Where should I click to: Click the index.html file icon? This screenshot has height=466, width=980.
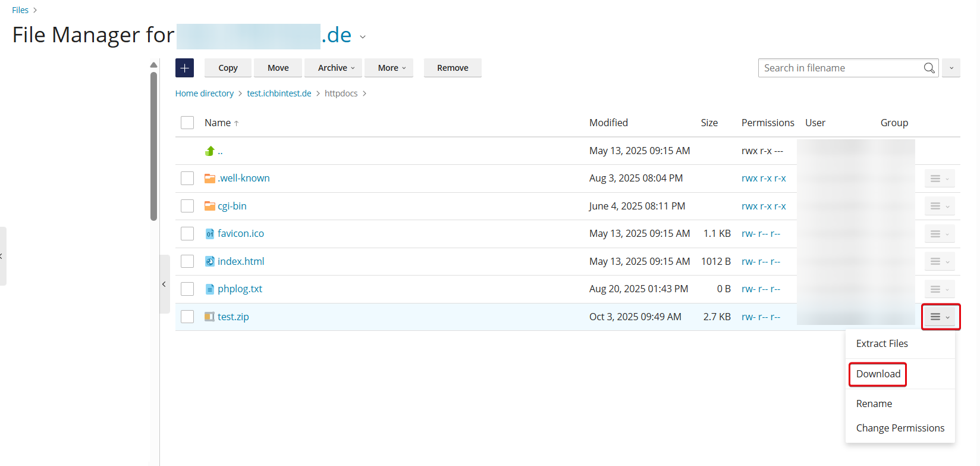[209, 261]
